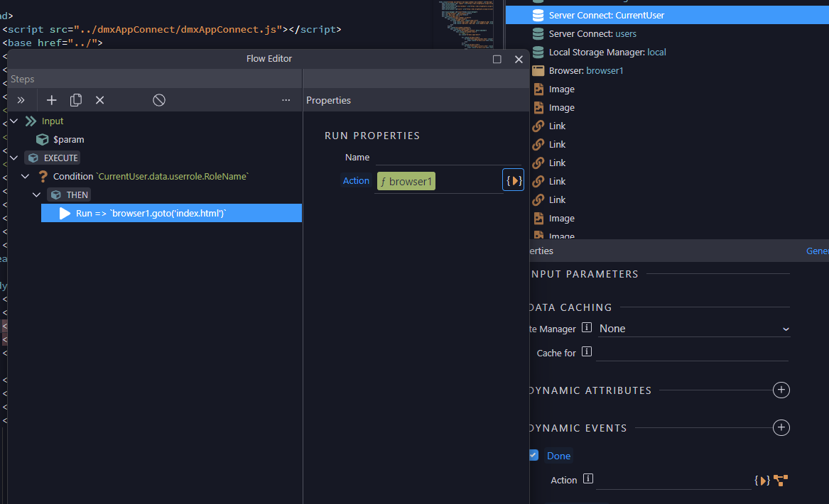
Task: Open the flow editor icon for Done Action
Action: click(781, 481)
